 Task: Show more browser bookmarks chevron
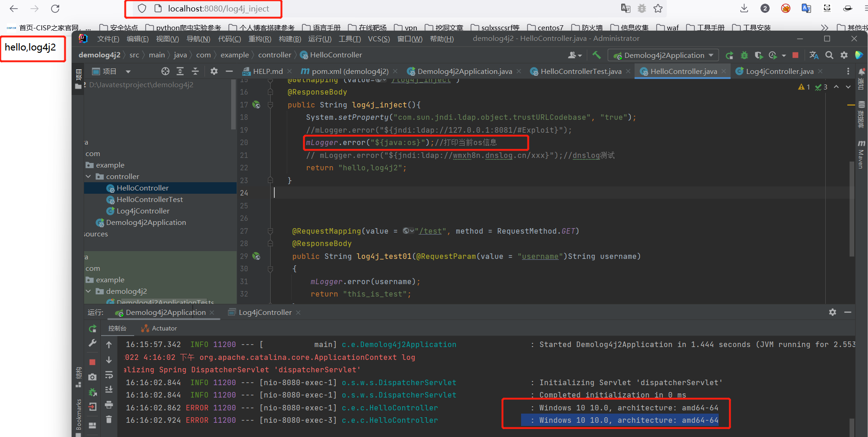click(x=825, y=28)
